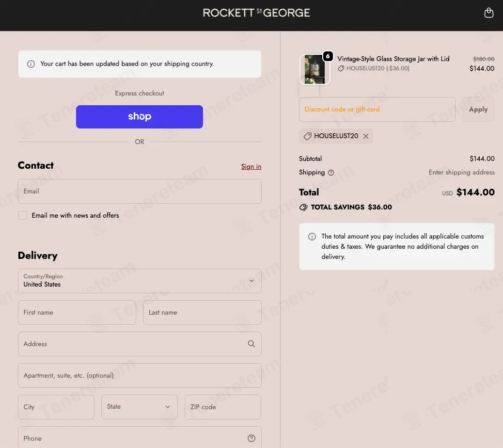Pay with the Shop express checkout button
Image resolution: width=503 pixels, height=448 pixels.
tap(139, 117)
